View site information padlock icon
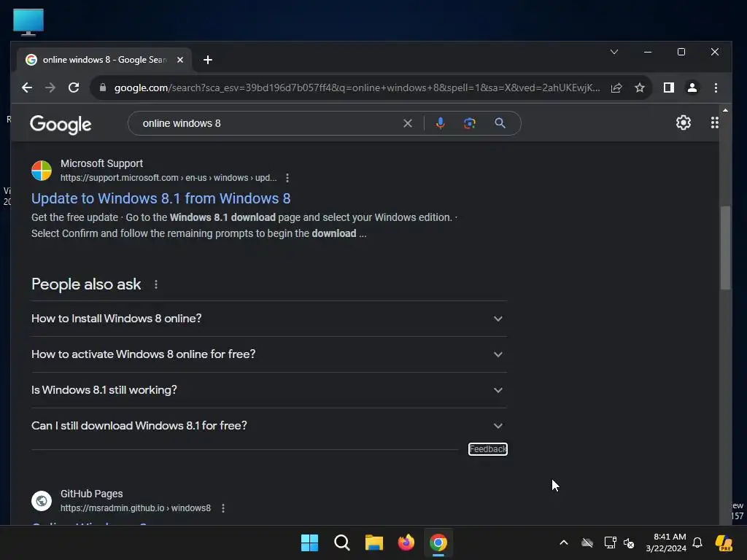Screen dimensions: 747x560 click(102, 87)
